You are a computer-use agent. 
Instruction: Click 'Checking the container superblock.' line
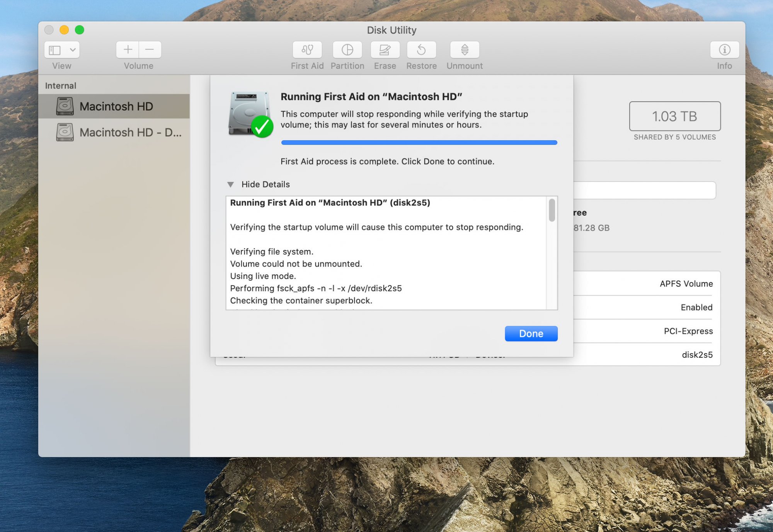coord(301,301)
